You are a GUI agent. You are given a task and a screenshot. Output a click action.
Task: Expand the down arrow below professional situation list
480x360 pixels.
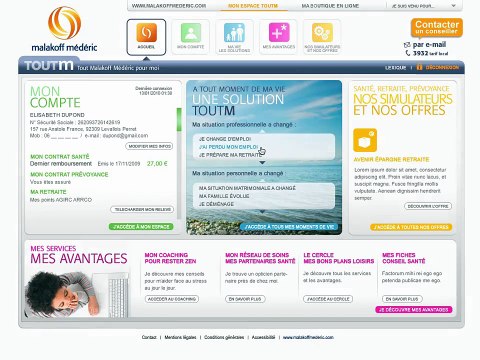point(262,163)
